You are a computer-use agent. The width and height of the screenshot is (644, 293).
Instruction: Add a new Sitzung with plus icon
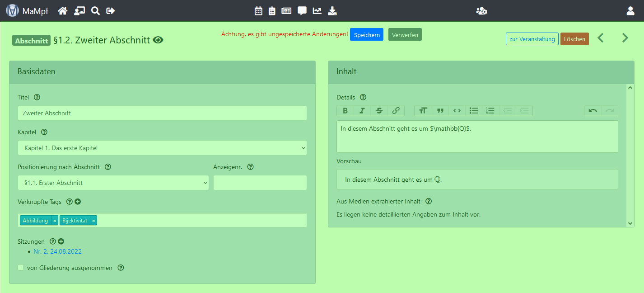coord(61,241)
